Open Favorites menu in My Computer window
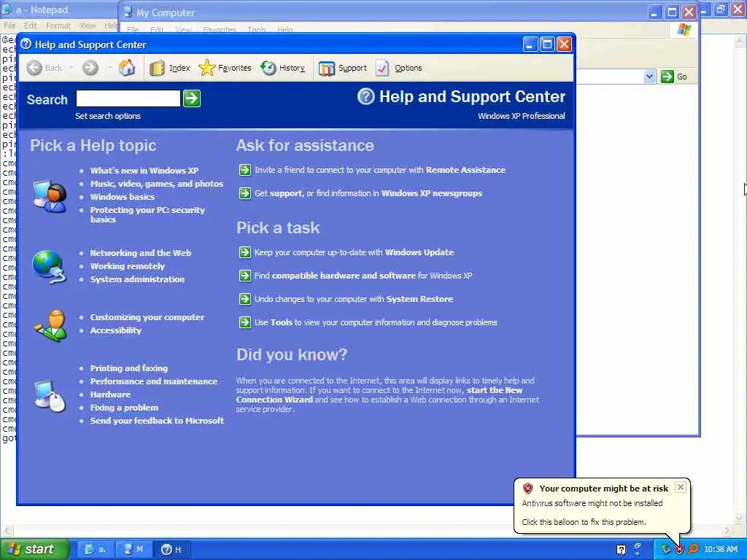 [x=219, y=29]
